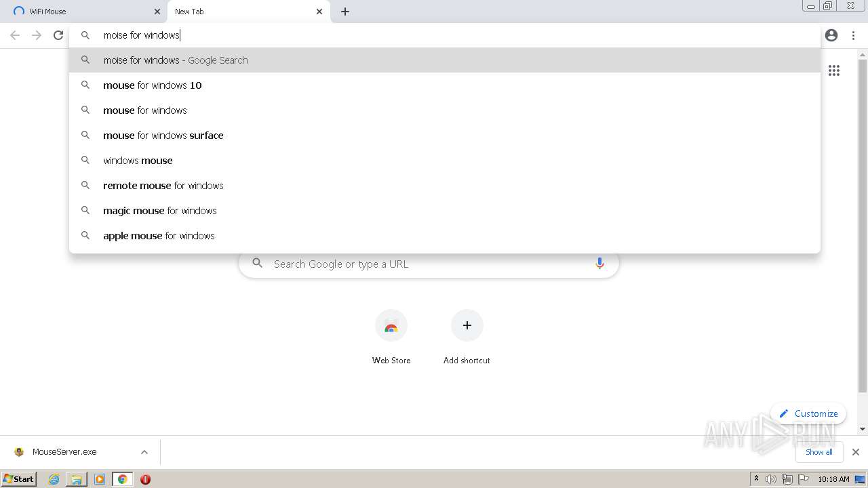This screenshot has width=868, height=488.
Task: Launch Internet Explorer from the taskbar
Action: click(54, 479)
